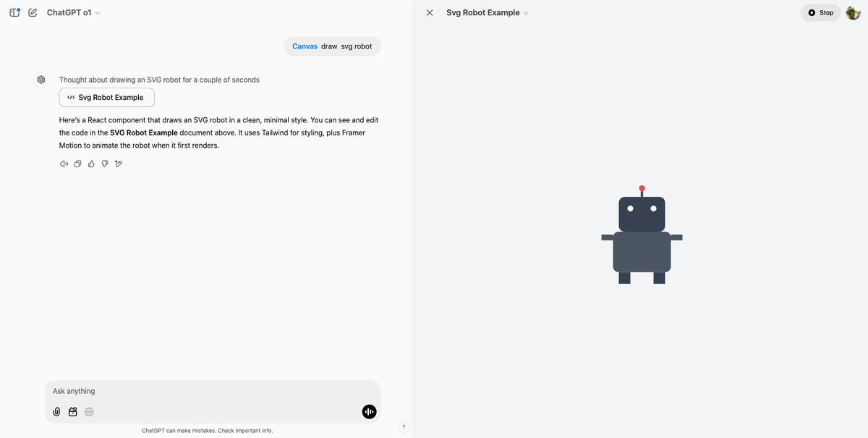Give the response a thumbs down
This screenshot has height=438, width=868.
click(x=104, y=164)
